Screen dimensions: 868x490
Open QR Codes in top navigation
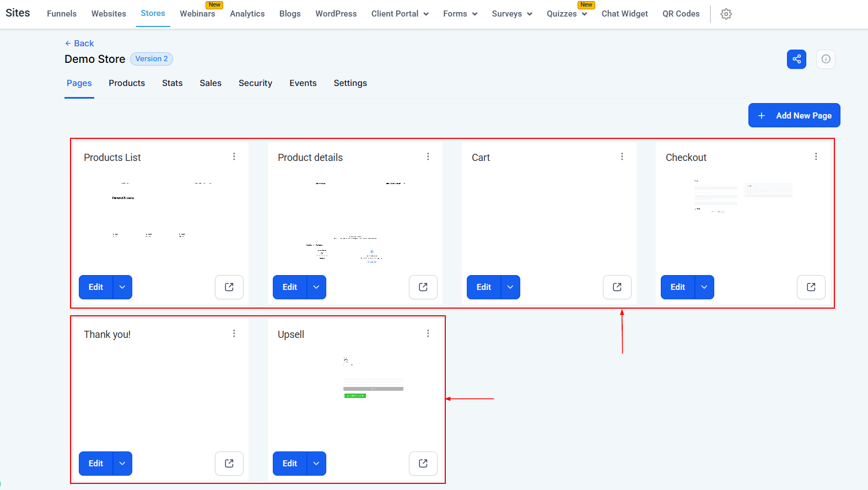click(x=681, y=14)
